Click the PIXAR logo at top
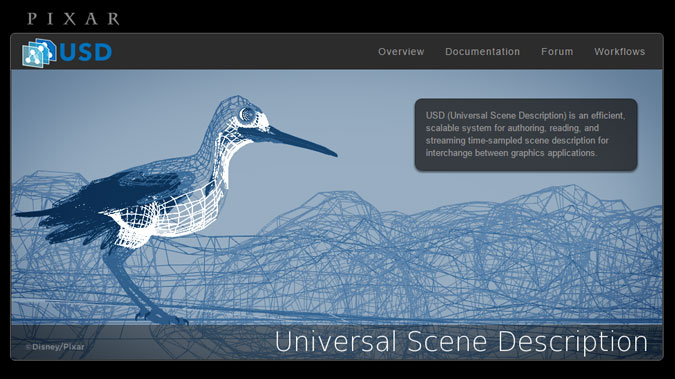 tap(73, 19)
